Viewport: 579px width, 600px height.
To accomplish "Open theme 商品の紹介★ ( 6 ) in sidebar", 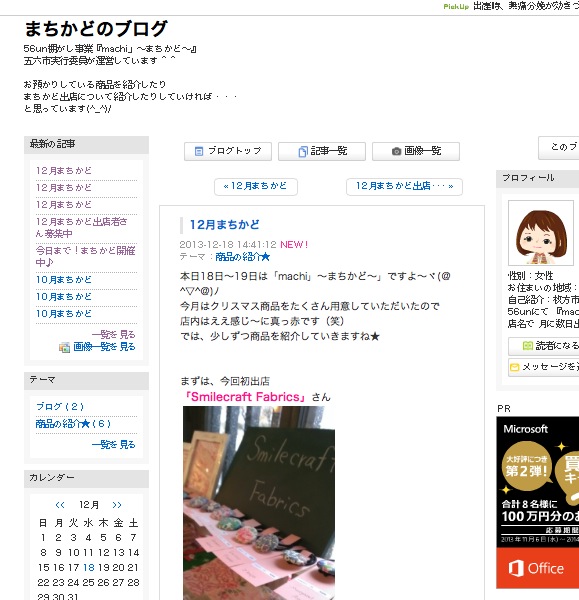I will [73, 424].
